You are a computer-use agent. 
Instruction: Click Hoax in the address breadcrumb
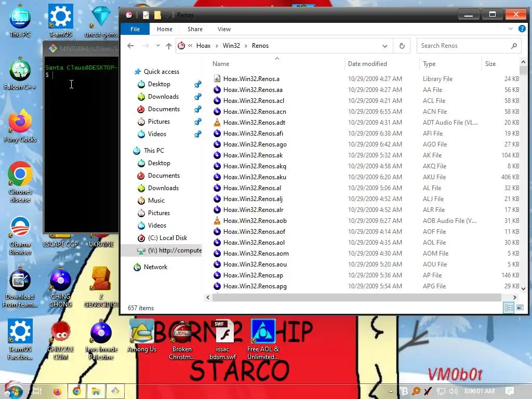pyautogui.click(x=203, y=46)
